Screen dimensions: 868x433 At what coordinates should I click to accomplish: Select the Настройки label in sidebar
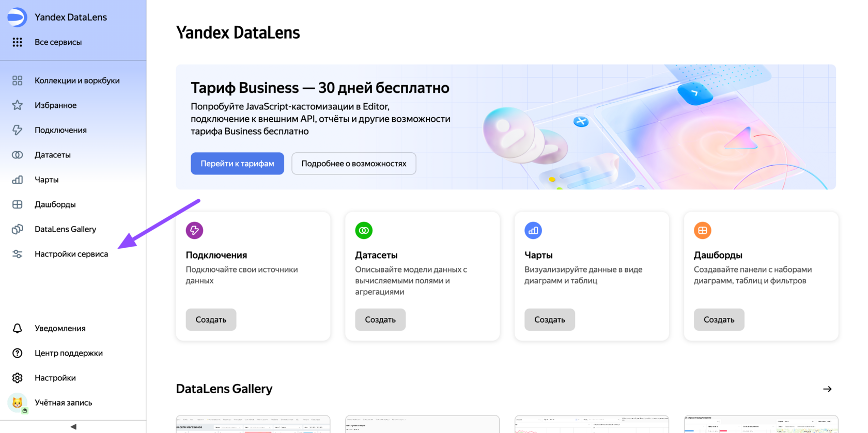[x=55, y=378]
